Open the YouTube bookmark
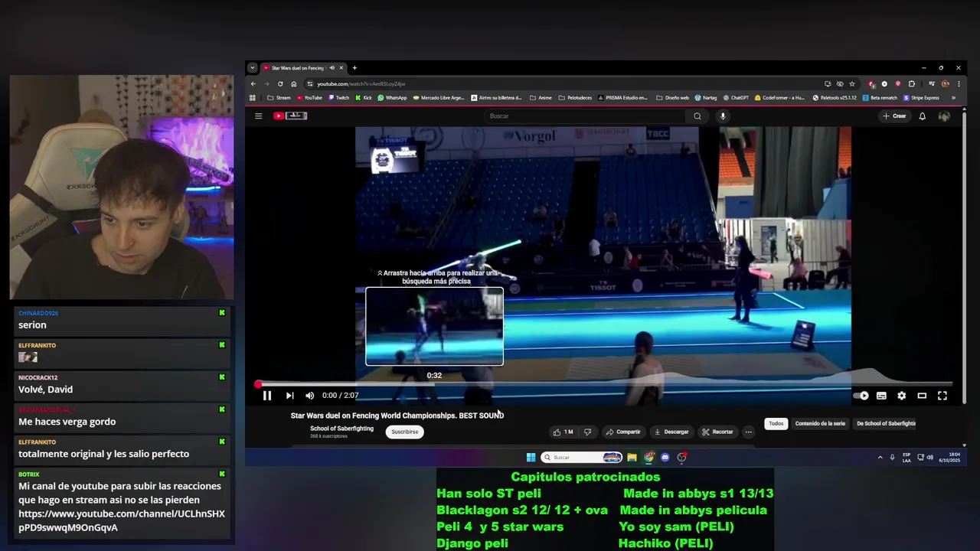This screenshot has width=980, height=551. pyautogui.click(x=309, y=98)
